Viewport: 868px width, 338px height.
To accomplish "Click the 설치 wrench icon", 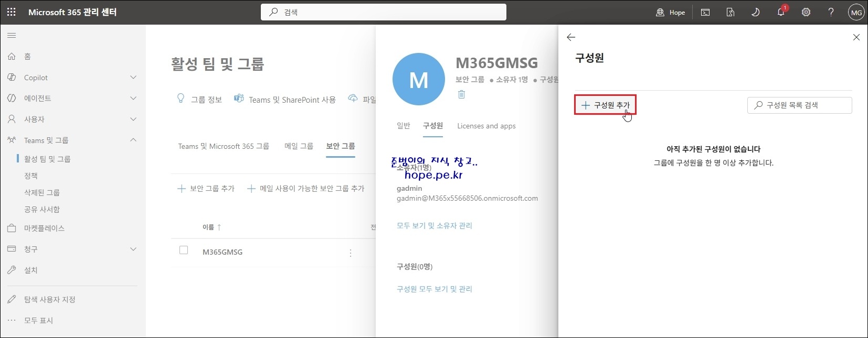I will (12, 270).
